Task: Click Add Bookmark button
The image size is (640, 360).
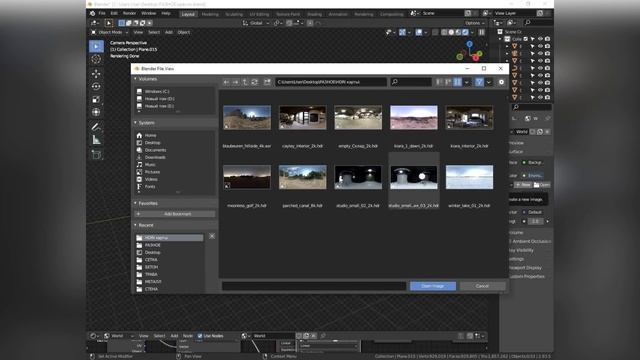Action: click(x=175, y=214)
